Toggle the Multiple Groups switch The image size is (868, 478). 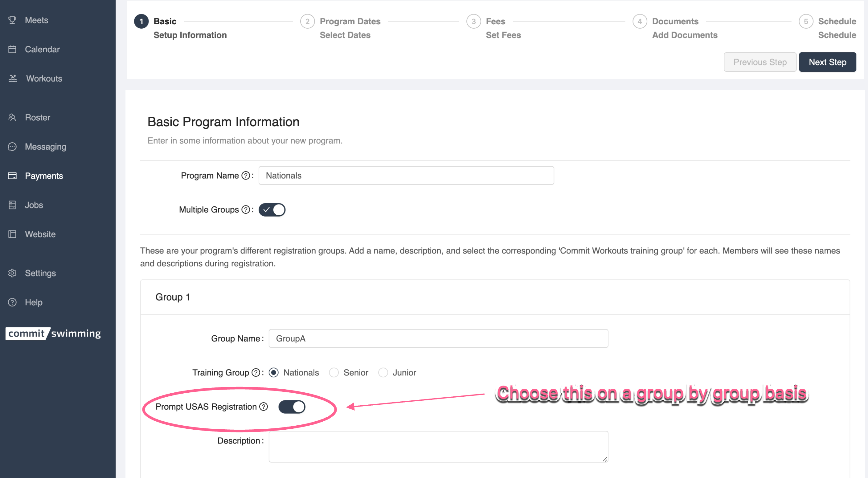272,210
